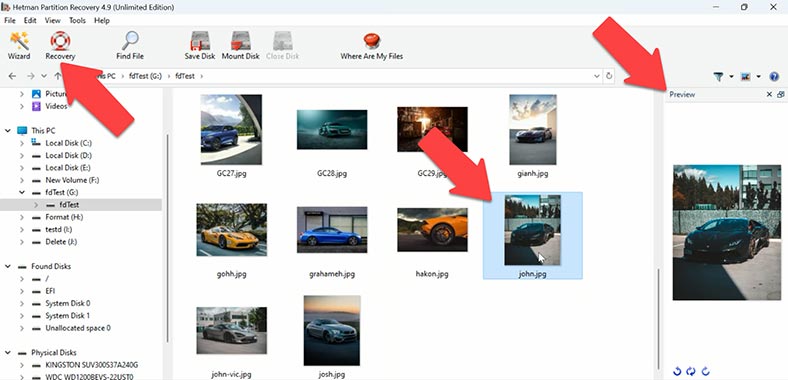This screenshot has height=380, width=788.
Task: Launch the Recovery lifebuoy tool
Action: 60,46
